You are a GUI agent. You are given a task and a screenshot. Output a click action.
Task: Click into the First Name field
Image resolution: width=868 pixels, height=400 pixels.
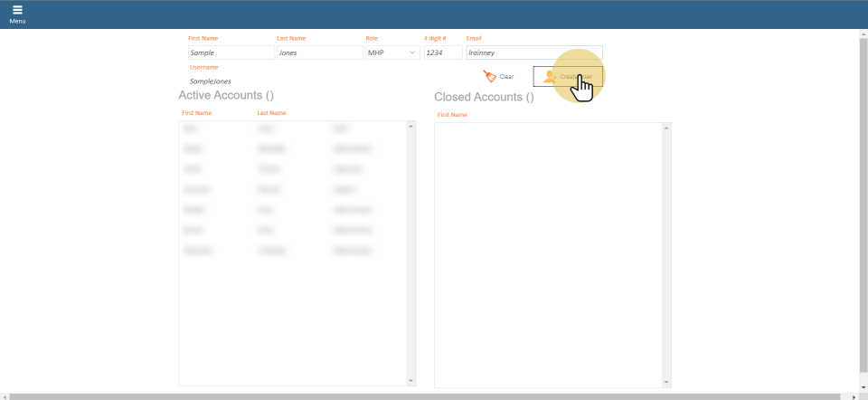point(230,52)
